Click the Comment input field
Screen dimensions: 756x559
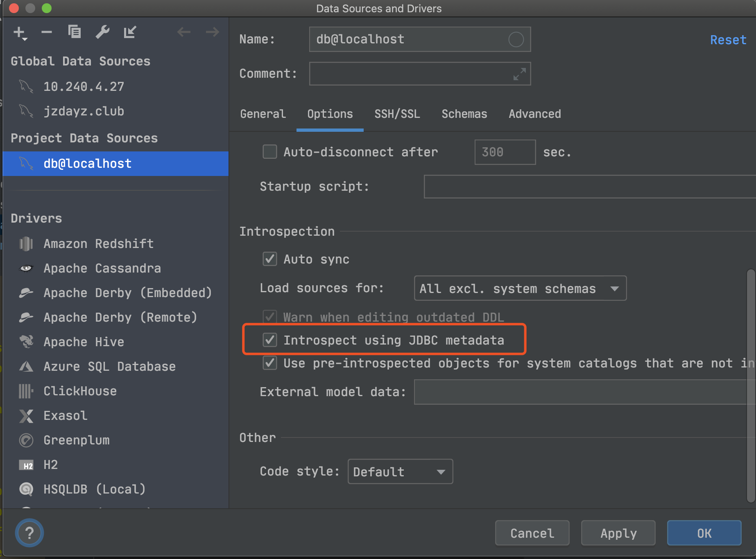[x=420, y=74]
